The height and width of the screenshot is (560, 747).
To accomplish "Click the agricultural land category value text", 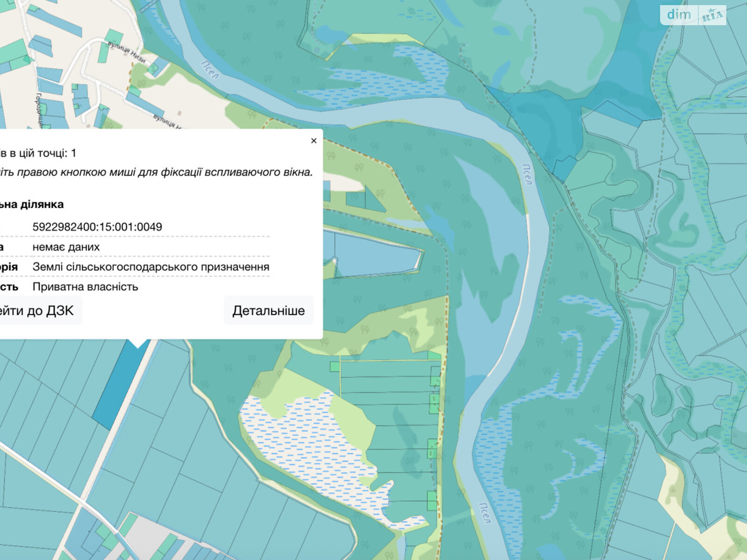I will pyautogui.click(x=151, y=267).
